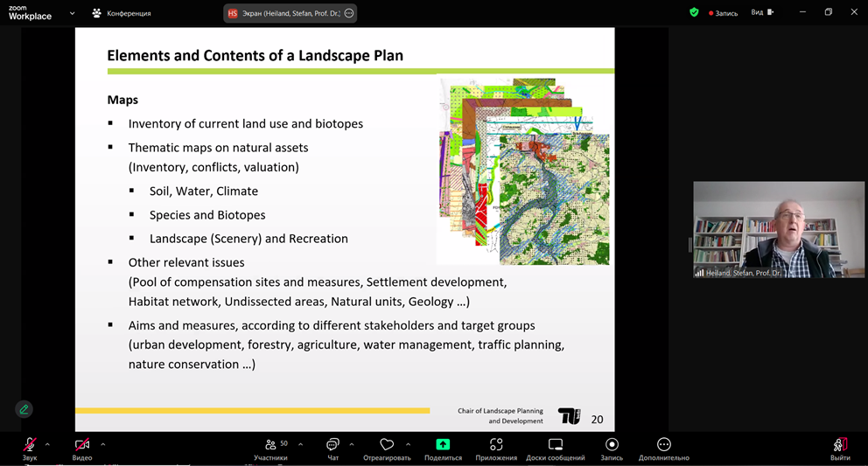Expand audio options arrow next to Звук
868x466 pixels.
47,444
